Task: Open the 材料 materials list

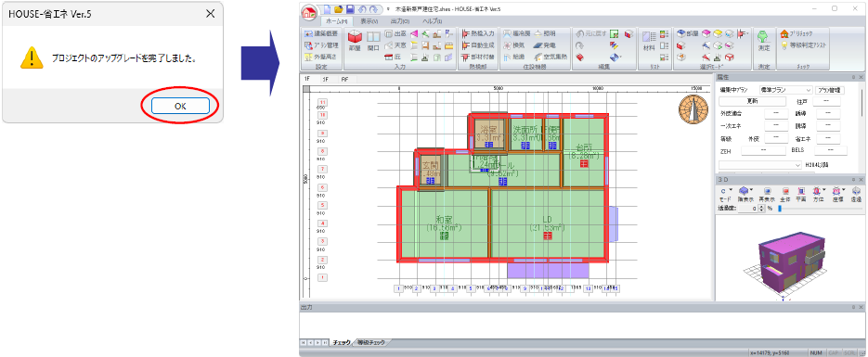Action: 649,42
